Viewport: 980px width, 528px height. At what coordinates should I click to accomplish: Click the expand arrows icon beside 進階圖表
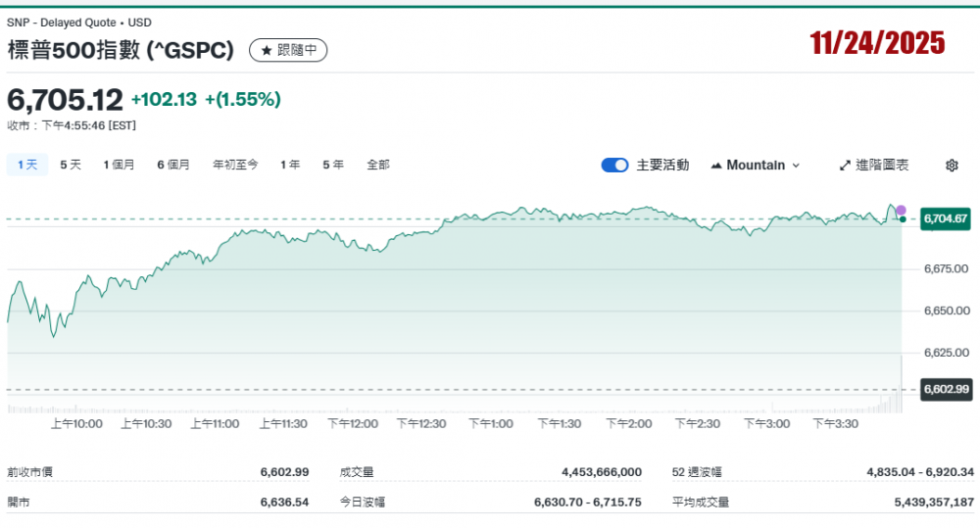845,166
